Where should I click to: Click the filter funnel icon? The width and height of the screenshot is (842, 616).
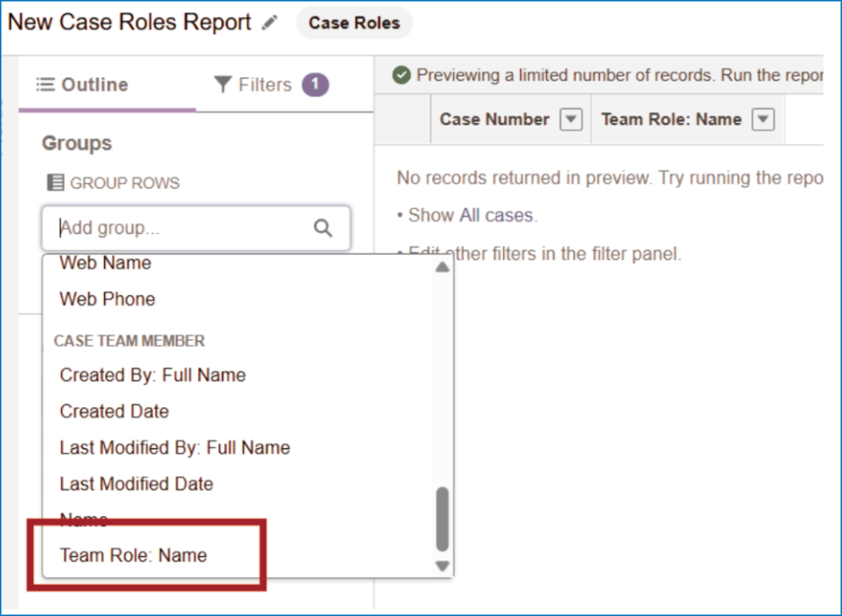tap(223, 85)
